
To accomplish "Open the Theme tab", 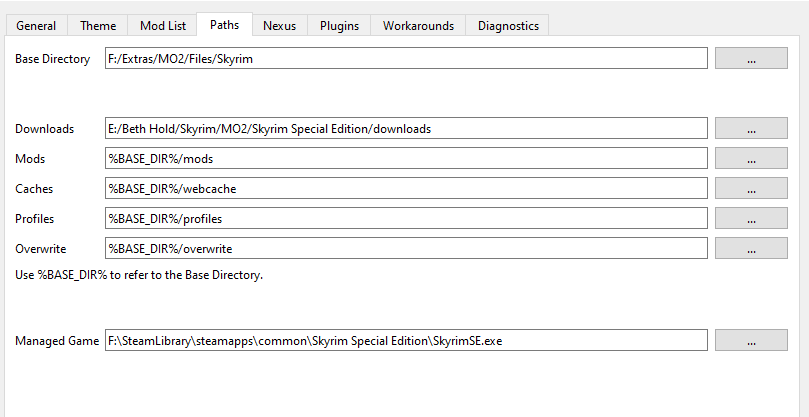I will pos(98,26).
